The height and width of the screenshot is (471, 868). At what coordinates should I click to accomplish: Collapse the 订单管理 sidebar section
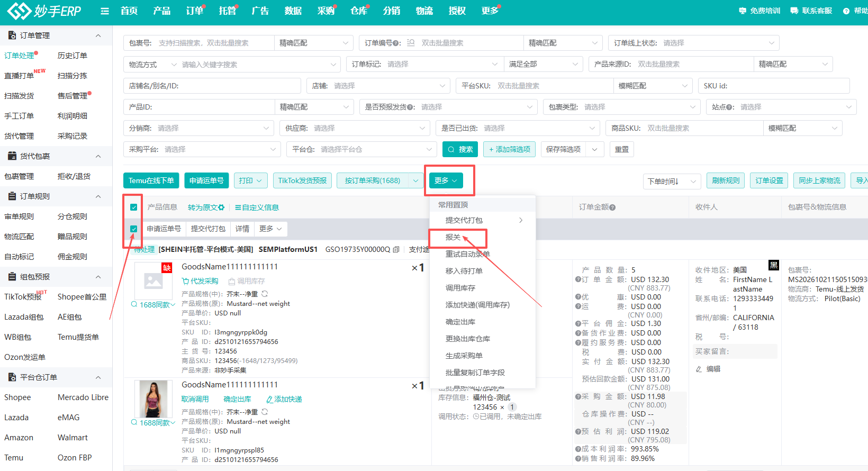click(x=98, y=35)
